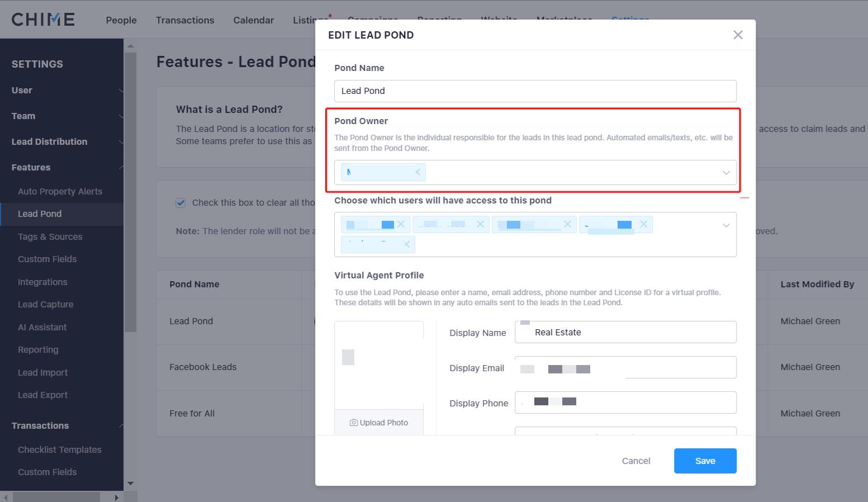Click the Display Name field

(625, 333)
